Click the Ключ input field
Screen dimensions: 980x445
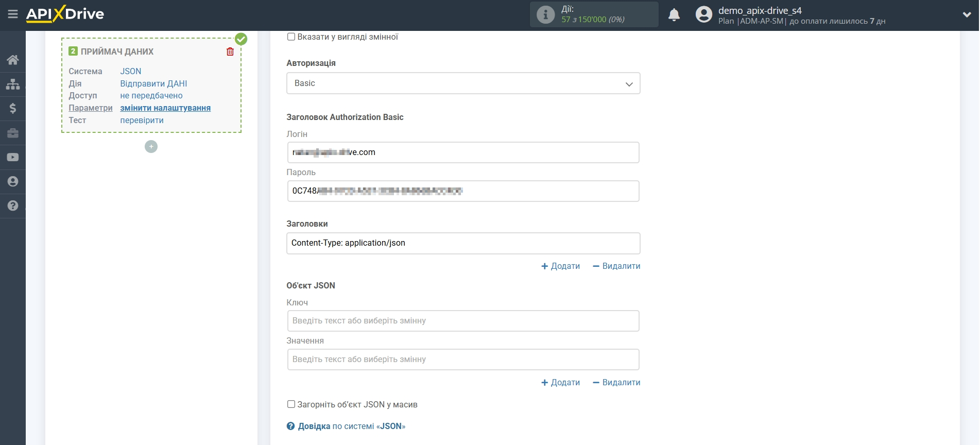pyautogui.click(x=463, y=321)
